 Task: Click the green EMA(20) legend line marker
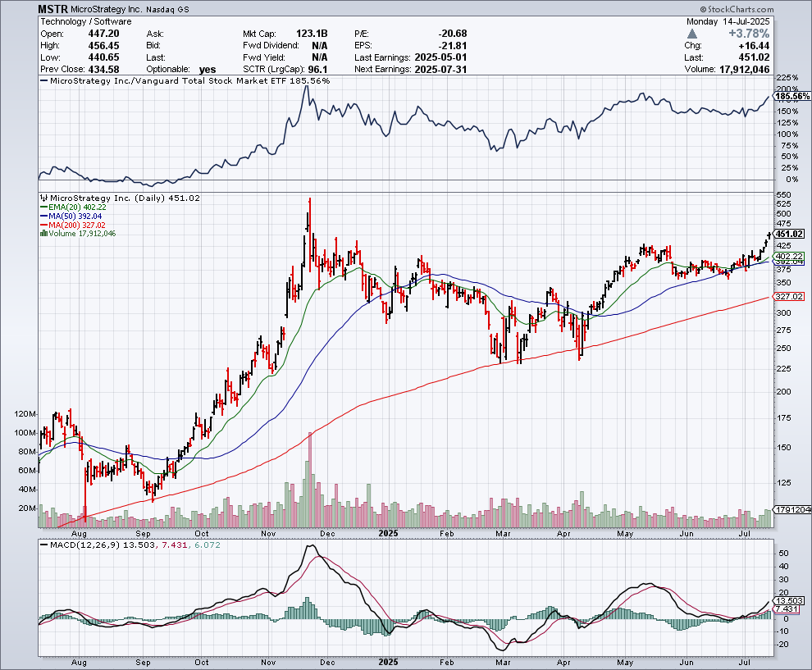point(44,207)
